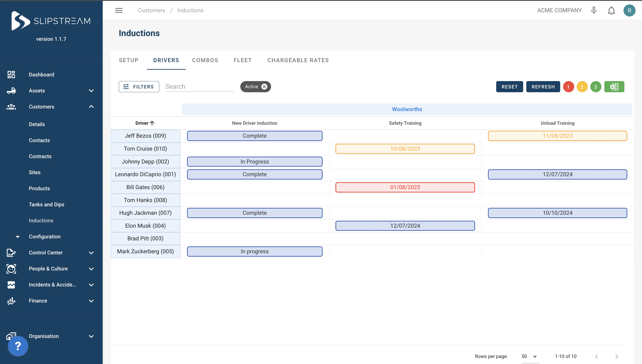Viewport: 642px width, 364px height.
Task: Remove the Active filter chip
Action: click(264, 86)
